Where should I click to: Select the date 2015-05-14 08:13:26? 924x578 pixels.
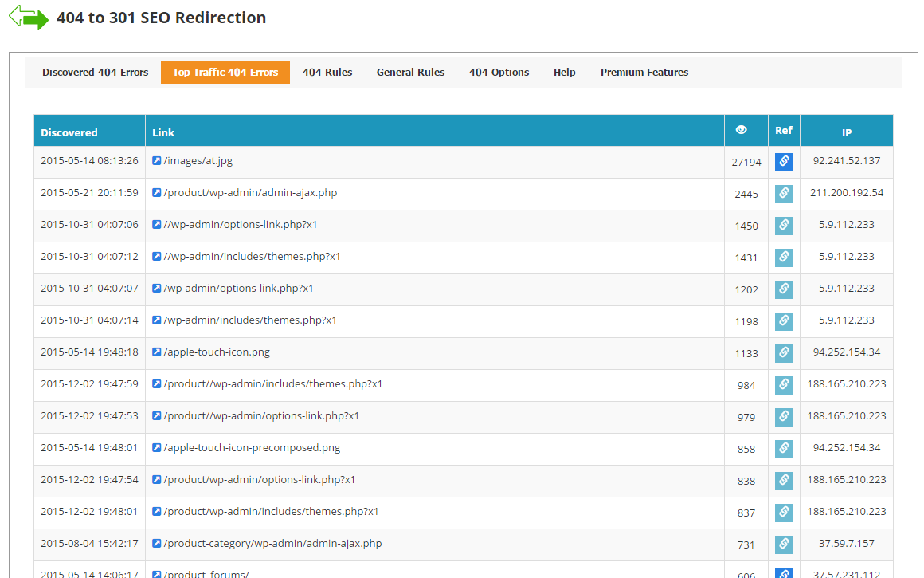(x=89, y=160)
